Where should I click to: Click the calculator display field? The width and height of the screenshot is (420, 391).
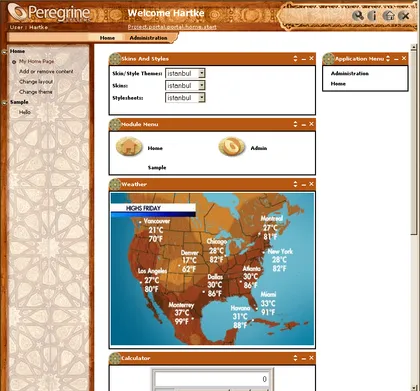point(212,379)
